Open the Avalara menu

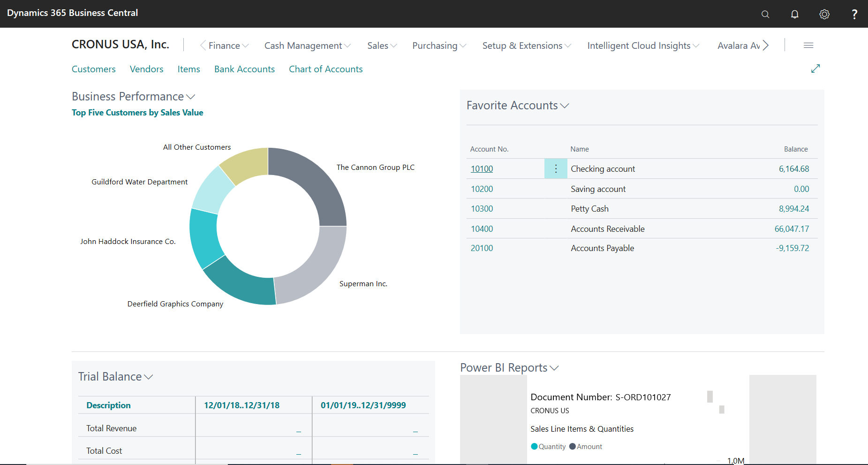739,46
